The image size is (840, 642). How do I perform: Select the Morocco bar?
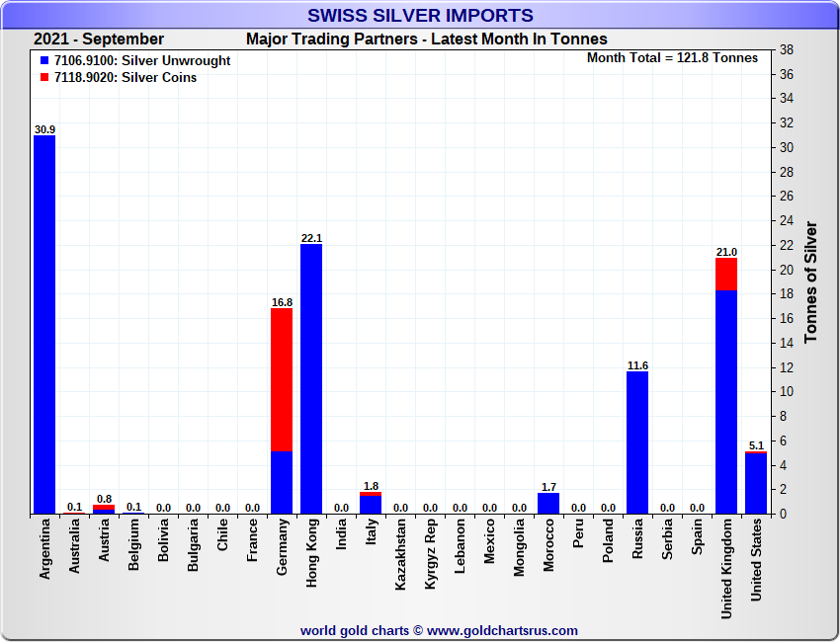pos(548,504)
